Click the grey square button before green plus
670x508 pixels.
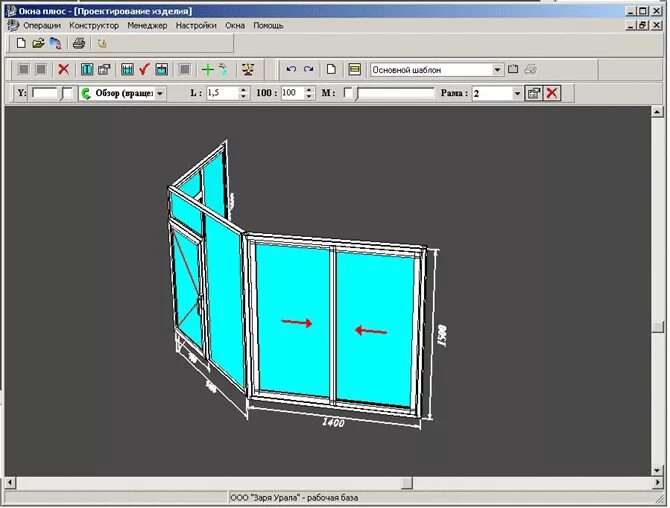(x=185, y=69)
